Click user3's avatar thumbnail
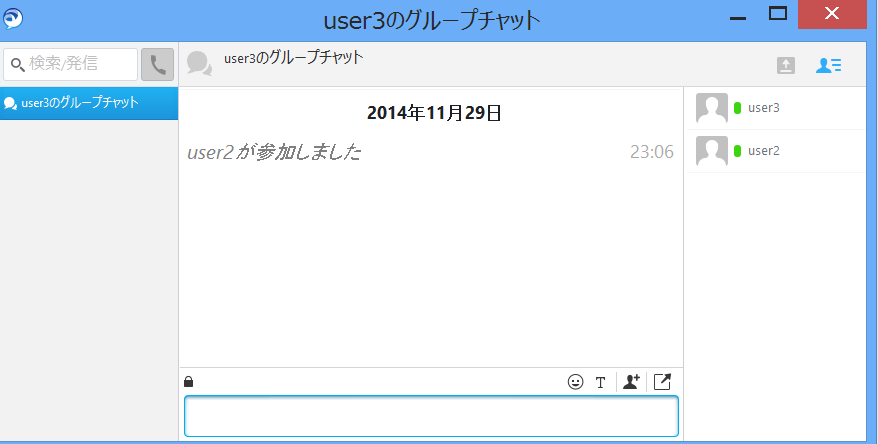This screenshot has width=878, height=444. pyautogui.click(x=711, y=108)
